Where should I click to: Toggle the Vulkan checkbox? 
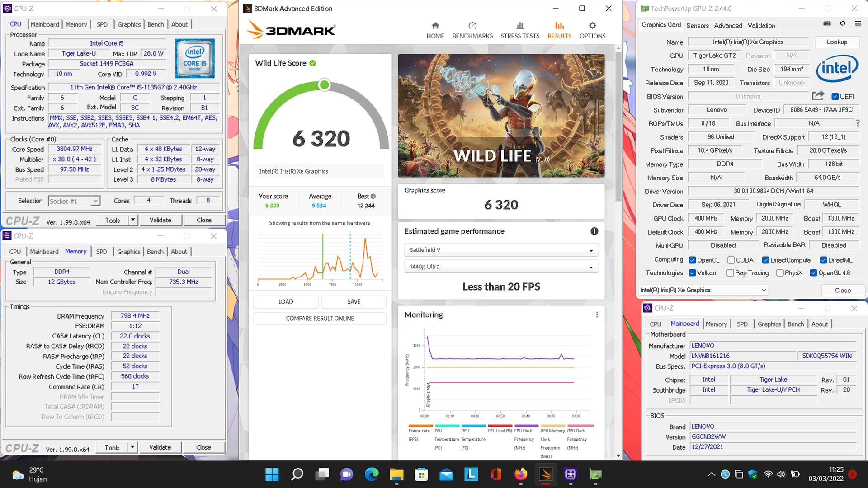tap(692, 273)
